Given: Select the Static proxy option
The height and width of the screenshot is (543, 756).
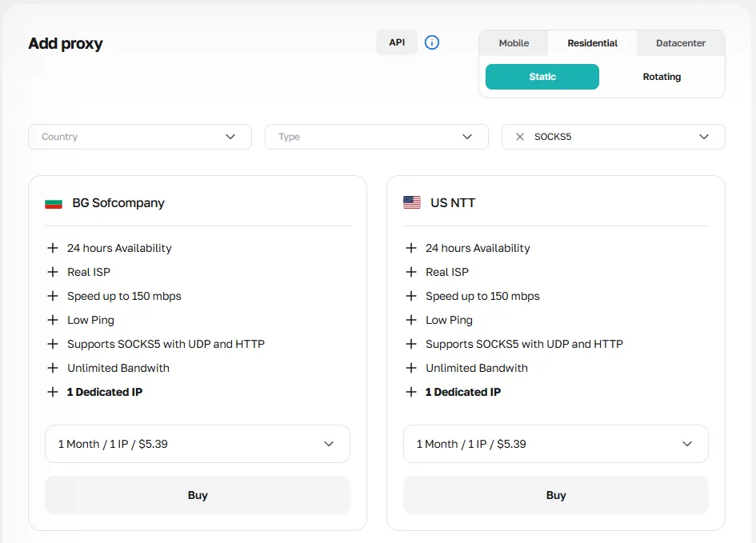Looking at the screenshot, I should (542, 77).
